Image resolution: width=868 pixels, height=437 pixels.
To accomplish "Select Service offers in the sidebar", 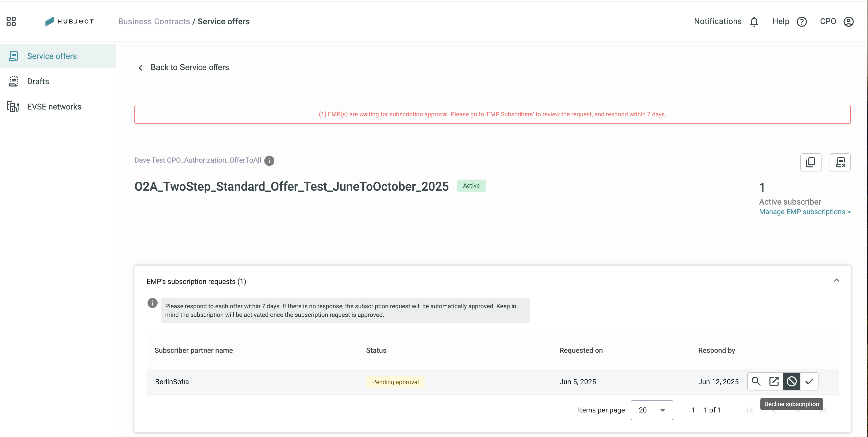I will tap(58, 56).
